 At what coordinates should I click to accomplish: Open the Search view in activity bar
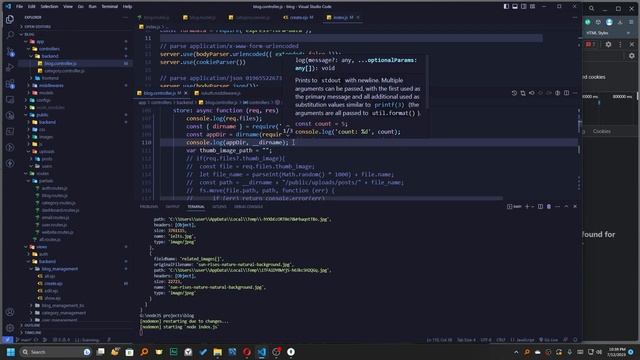pos(10,35)
